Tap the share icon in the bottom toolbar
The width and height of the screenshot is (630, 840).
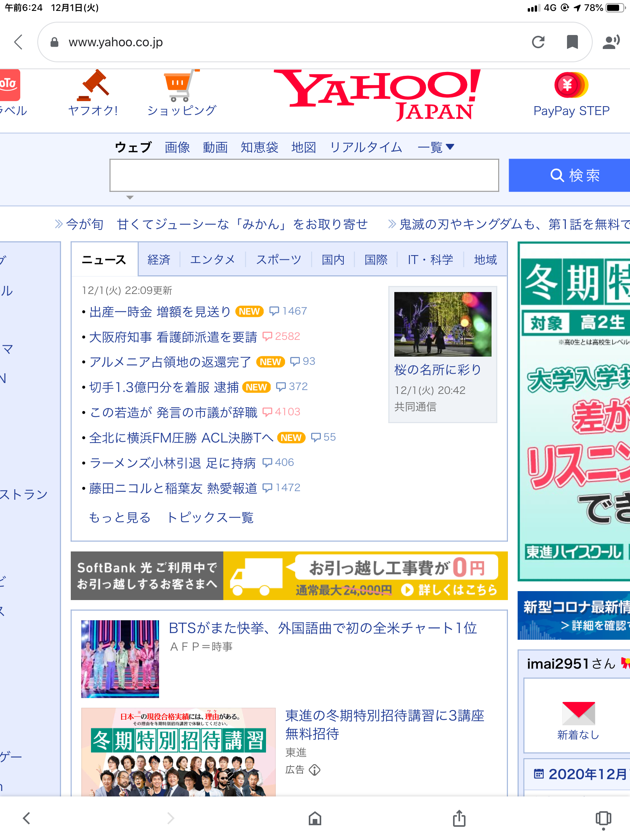(459, 818)
